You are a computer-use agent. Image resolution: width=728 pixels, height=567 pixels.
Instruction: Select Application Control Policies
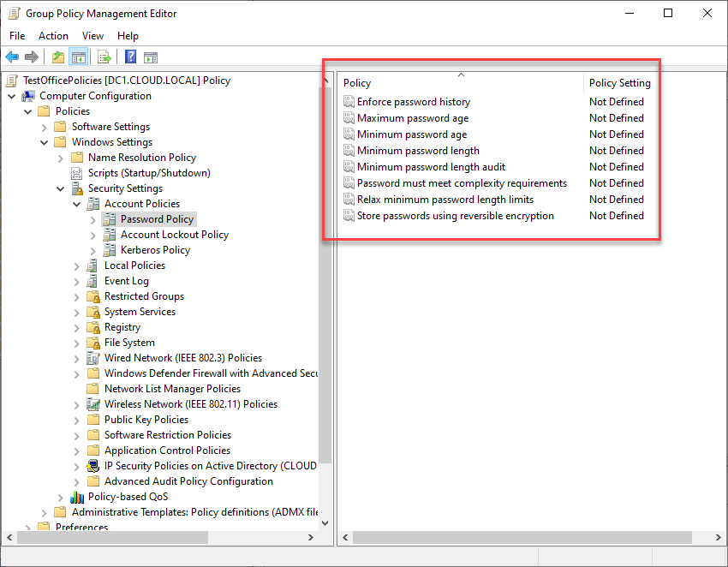167,451
